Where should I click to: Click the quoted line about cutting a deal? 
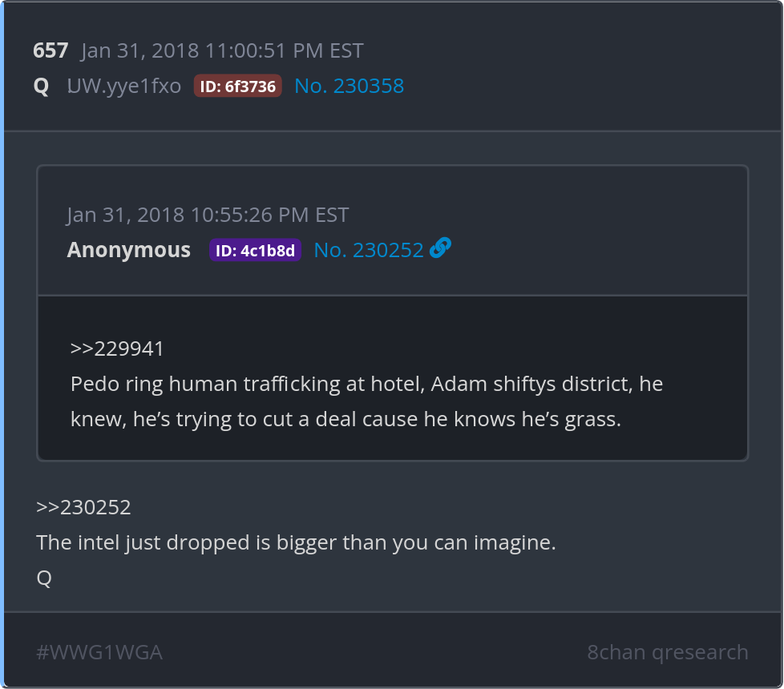[346, 419]
